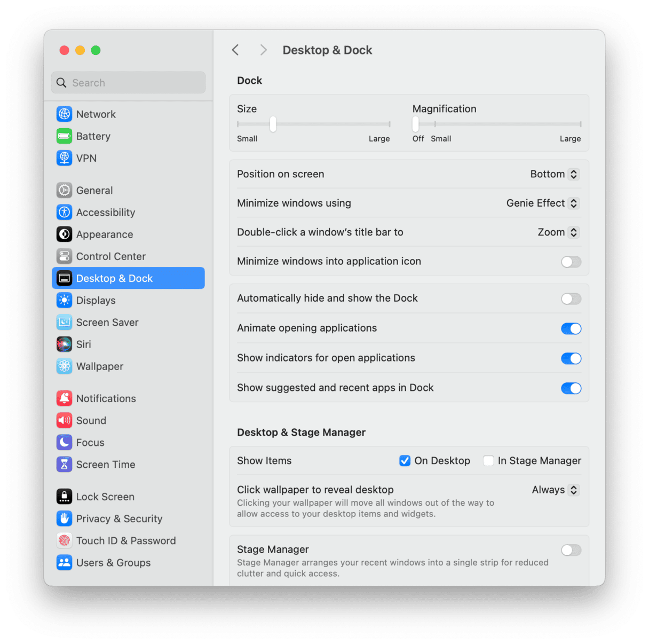Image resolution: width=649 pixels, height=644 pixels.
Task: Click the Magnification label
Action: pyautogui.click(x=444, y=109)
